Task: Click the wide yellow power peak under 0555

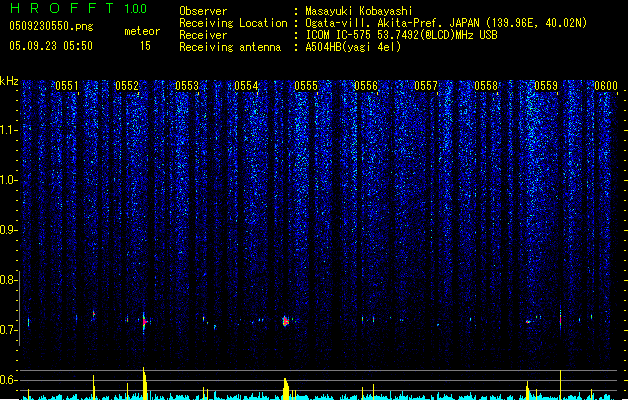Action: tap(286, 389)
